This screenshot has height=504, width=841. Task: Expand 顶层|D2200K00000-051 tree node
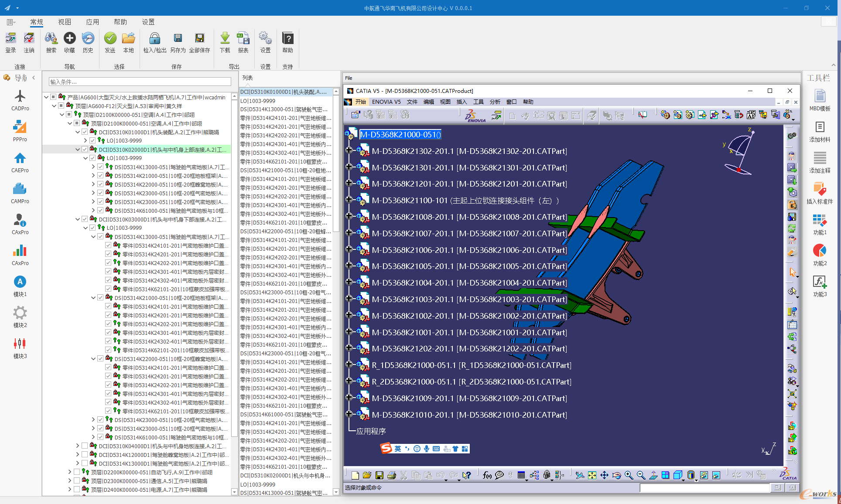(70, 472)
